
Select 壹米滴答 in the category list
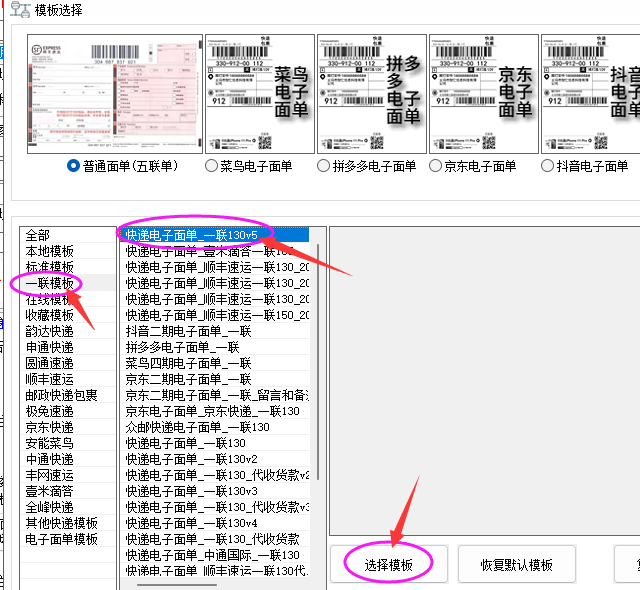(x=68, y=491)
